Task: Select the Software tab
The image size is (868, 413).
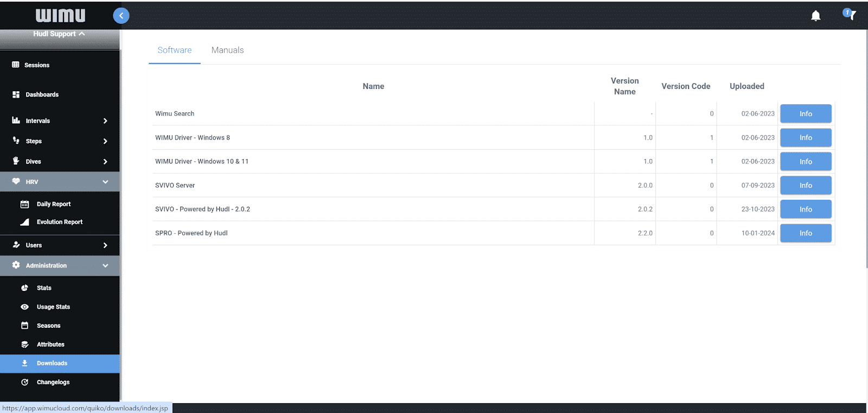Action: click(174, 50)
